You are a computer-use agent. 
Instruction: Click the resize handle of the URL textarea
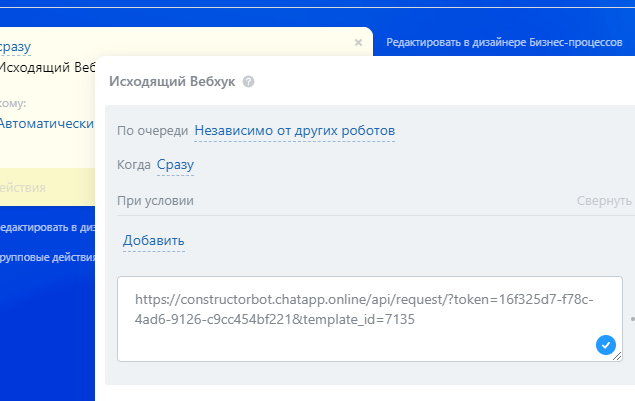617,356
